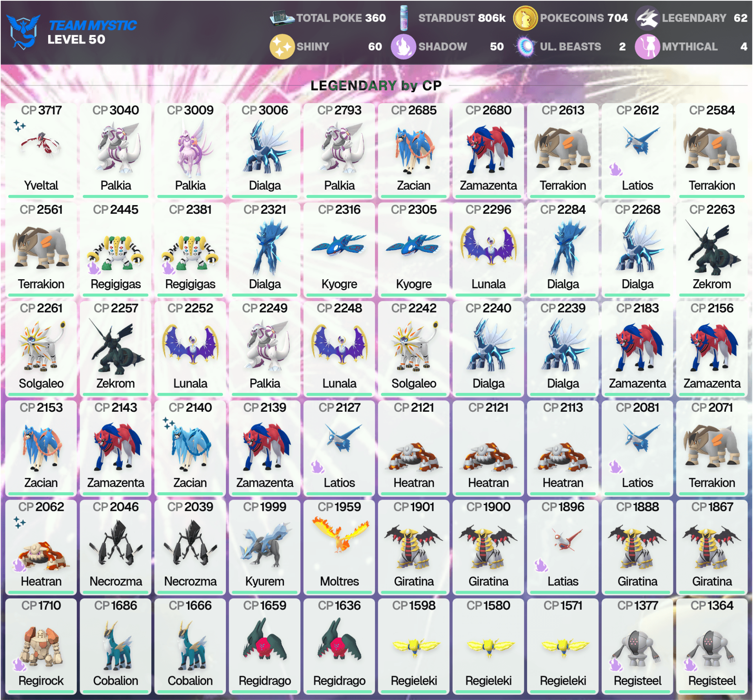
Task: Click the purple Shadow flame icon
Action: [403, 47]
